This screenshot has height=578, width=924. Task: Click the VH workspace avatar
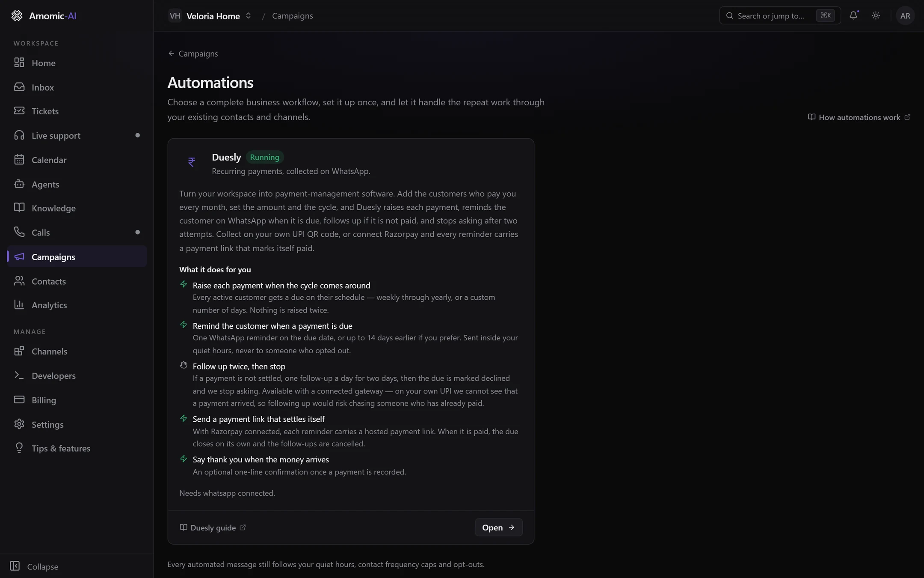point(175,16)
